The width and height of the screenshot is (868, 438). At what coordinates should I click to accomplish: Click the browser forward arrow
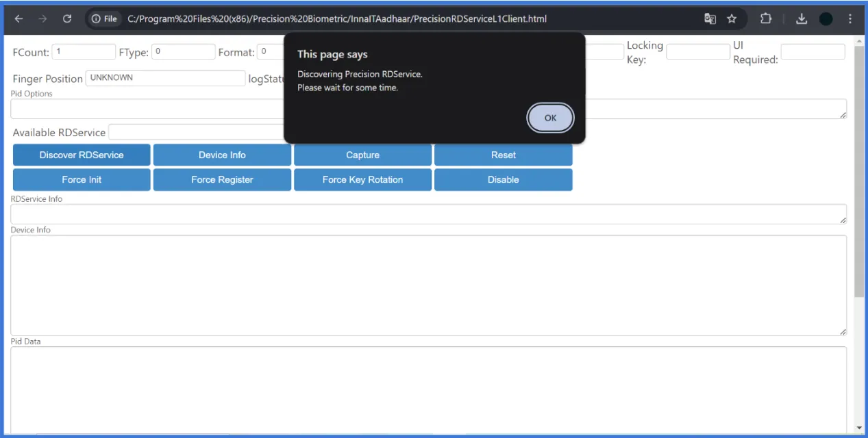coord(42,19)
